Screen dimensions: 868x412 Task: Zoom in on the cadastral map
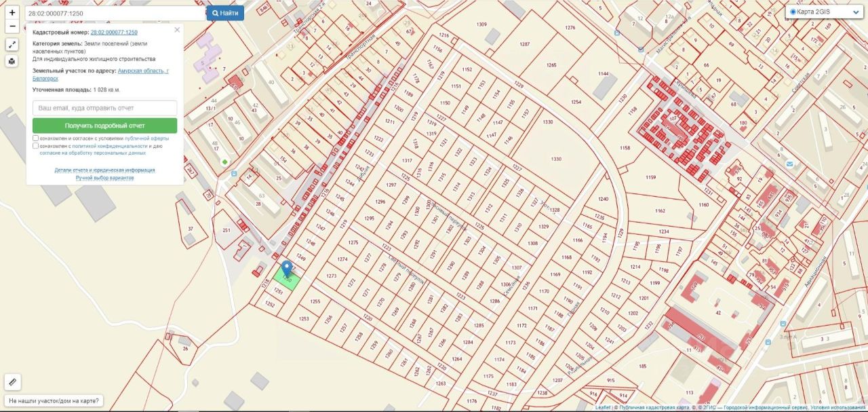pyautogui.click(x=12, y=12)
